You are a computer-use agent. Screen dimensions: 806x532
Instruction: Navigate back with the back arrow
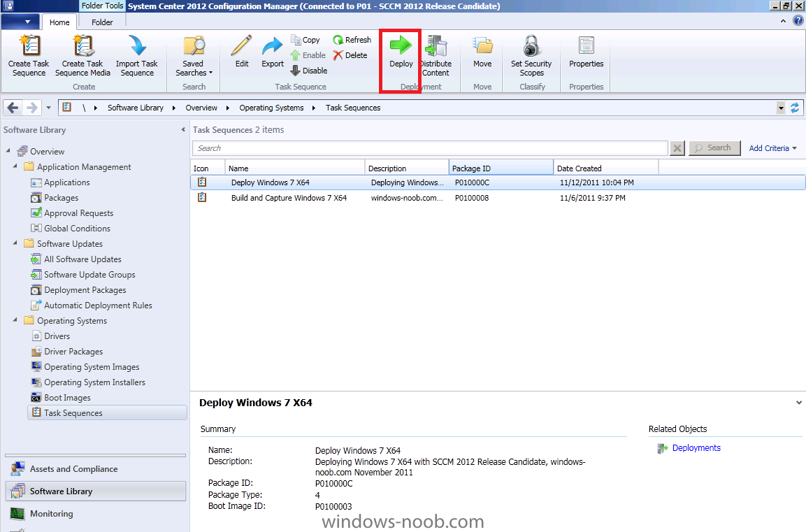13,108
